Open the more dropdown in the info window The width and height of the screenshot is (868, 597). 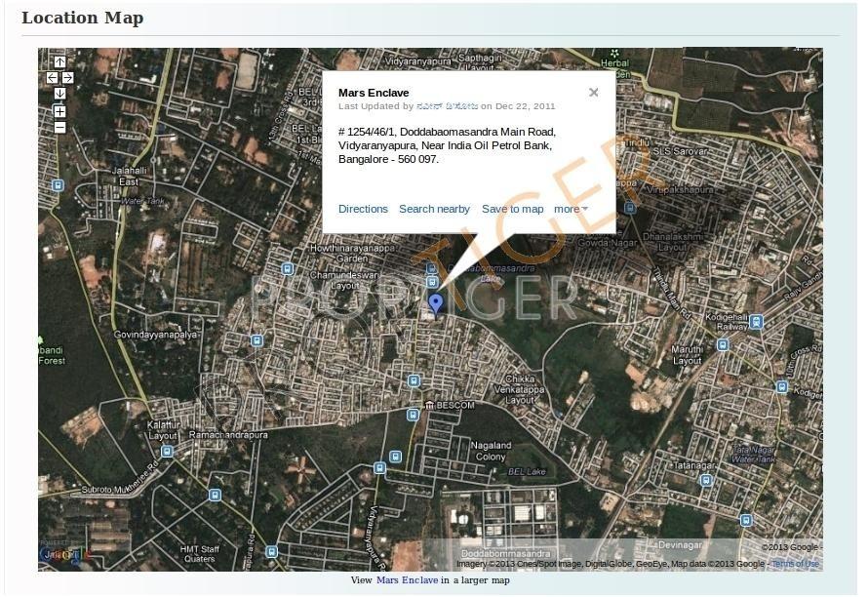(569, 209)
